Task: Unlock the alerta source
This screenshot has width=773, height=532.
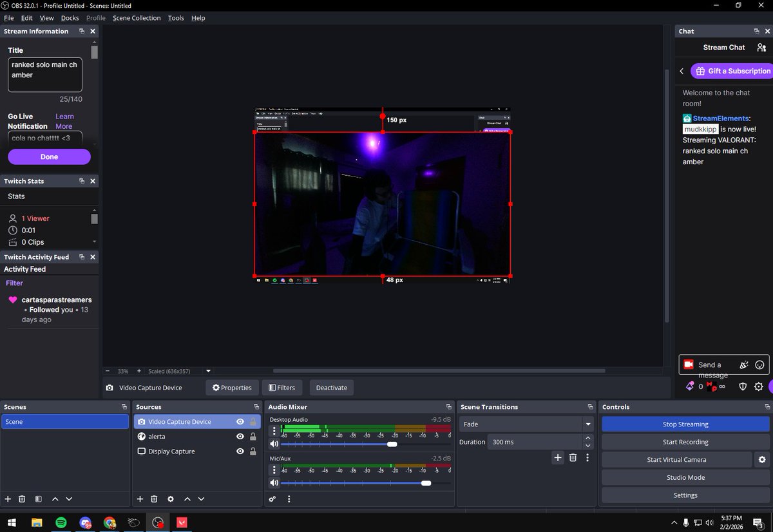Action: click(253, 436)
